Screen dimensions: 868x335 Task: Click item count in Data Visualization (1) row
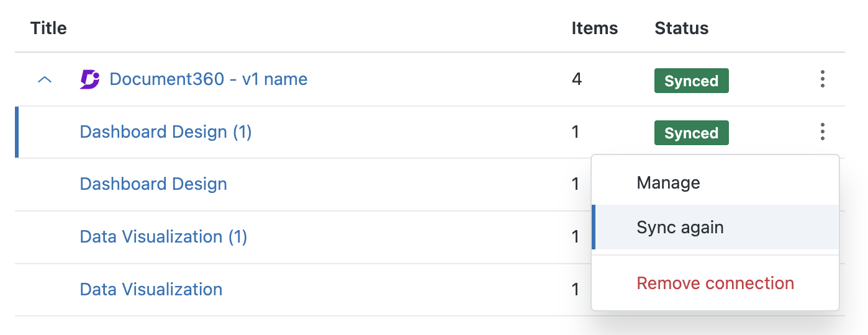[576, 237]
